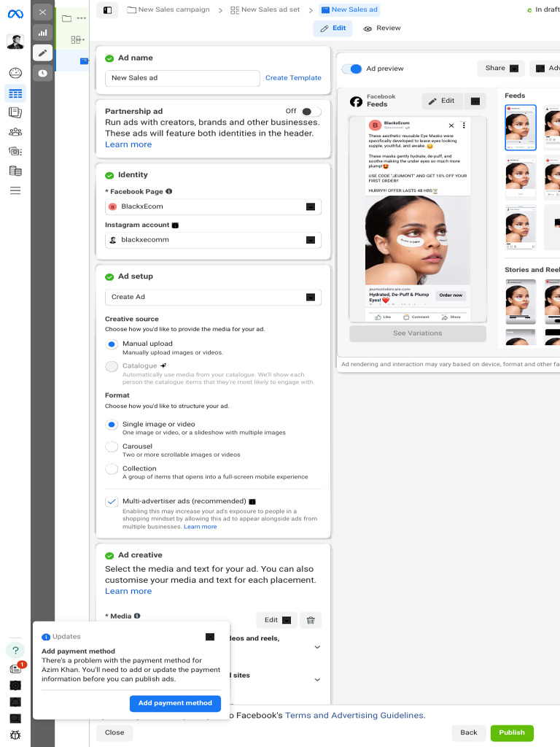The height and width of the screenshot is (747, 560).
Task: Open Learn more link under Partnership ad
Action: point(128,144)
